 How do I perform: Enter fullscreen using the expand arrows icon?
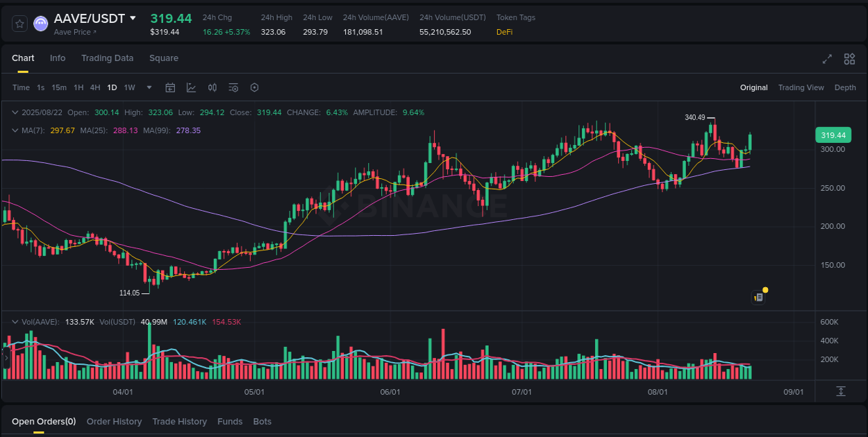coord(826,59)
